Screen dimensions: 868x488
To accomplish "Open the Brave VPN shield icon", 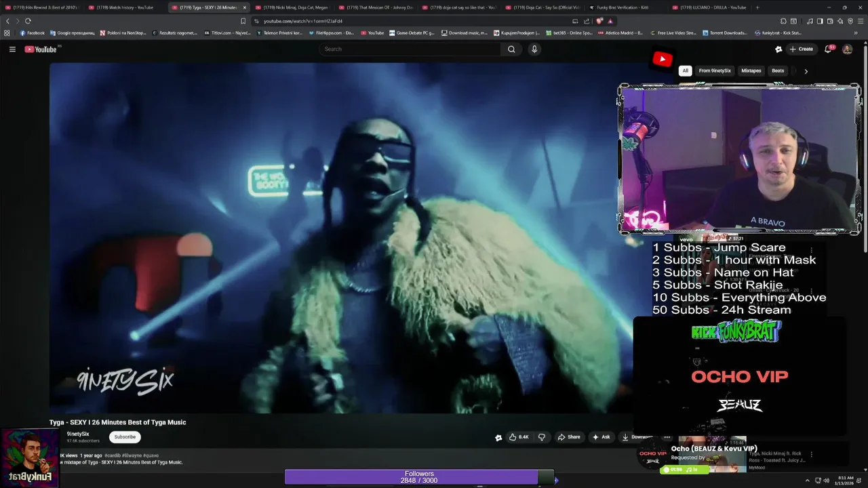I will click(x=850, y=21).
